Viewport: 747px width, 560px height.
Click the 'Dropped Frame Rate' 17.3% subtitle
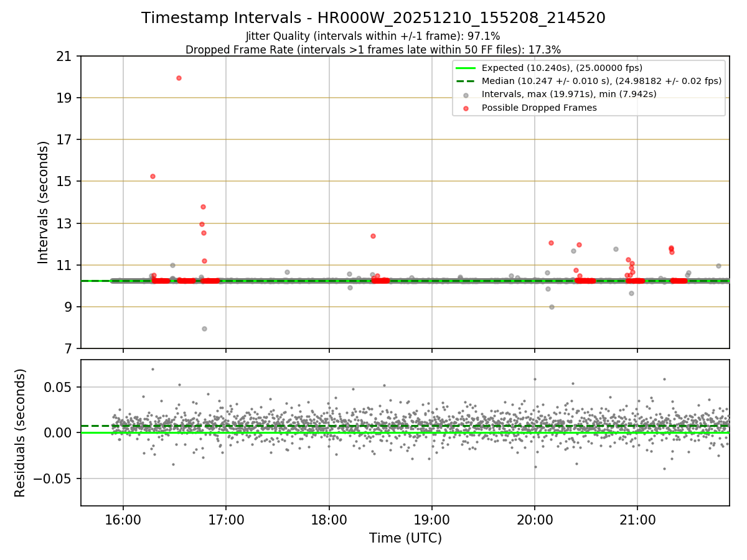pos(373,50)
